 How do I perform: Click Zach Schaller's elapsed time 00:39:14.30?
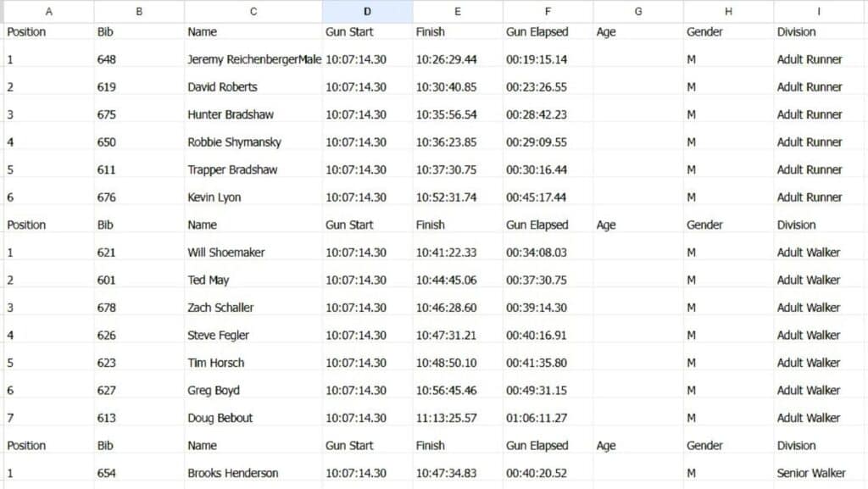coord(548,308)
